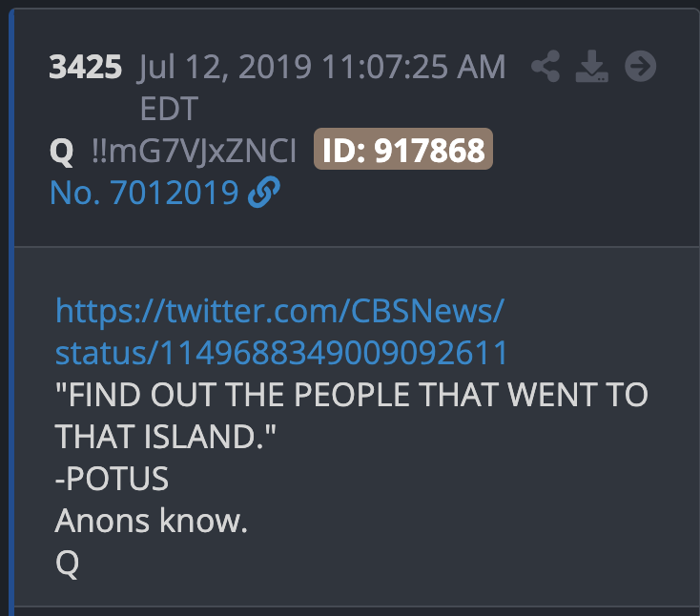700x616 pixels.
Task: Click the "FIND OUT THE PEOPLE" quote line
Action: [351, 395]
